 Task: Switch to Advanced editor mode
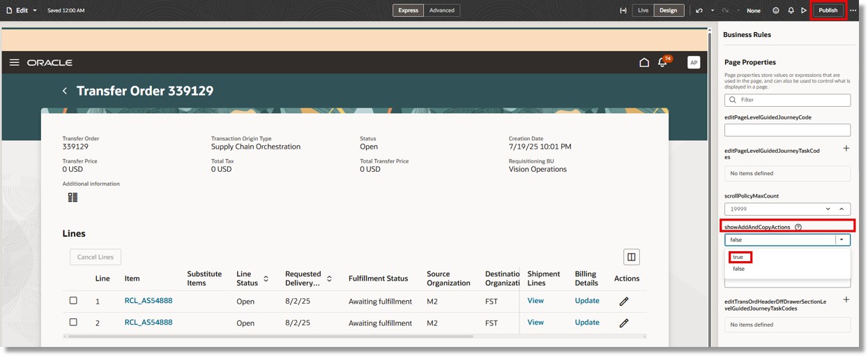(x=441, y=10)
